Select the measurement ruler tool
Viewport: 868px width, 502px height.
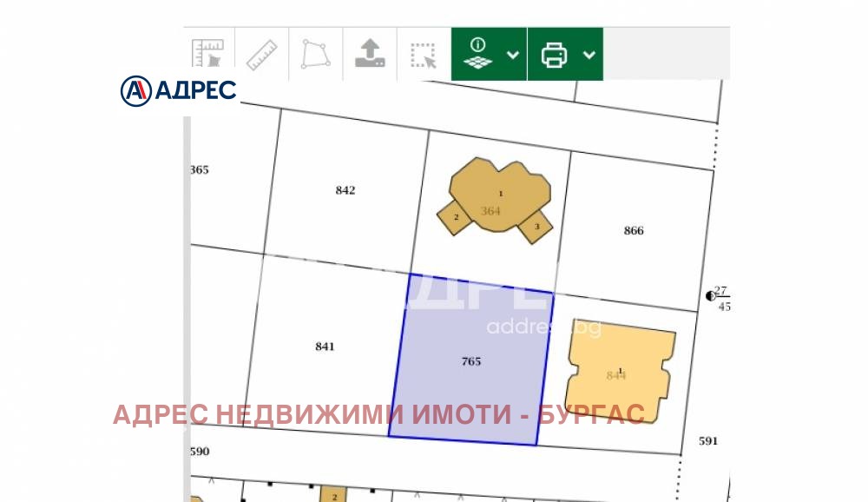click(208, 54)
